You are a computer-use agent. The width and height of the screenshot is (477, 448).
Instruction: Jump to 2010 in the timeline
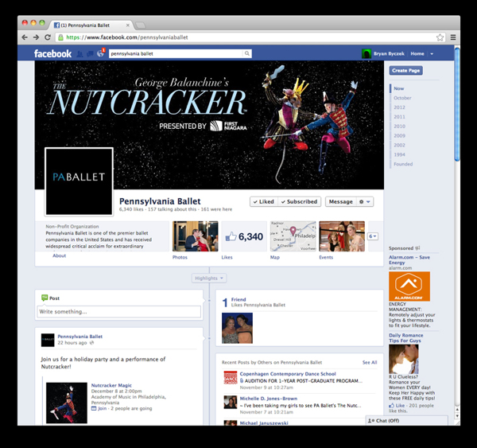[399, 126]
